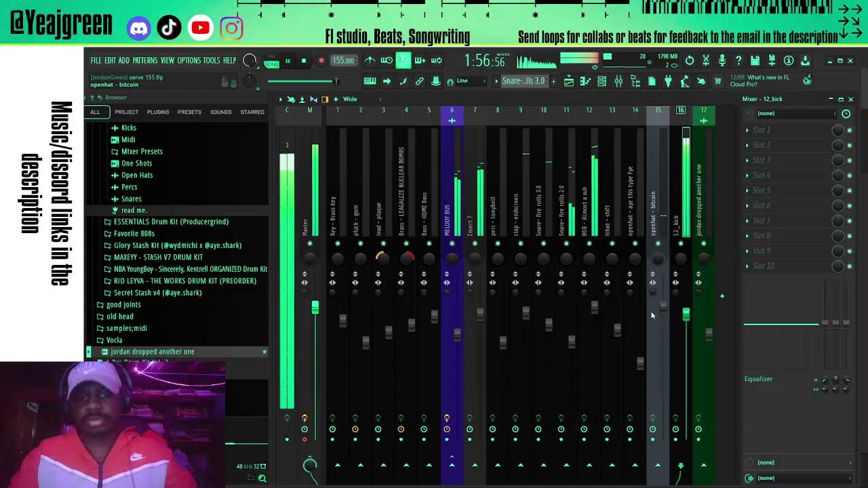The image size is (868, 488).
Task: Toggle the metronome icon
Action: [x=370, y=60]
